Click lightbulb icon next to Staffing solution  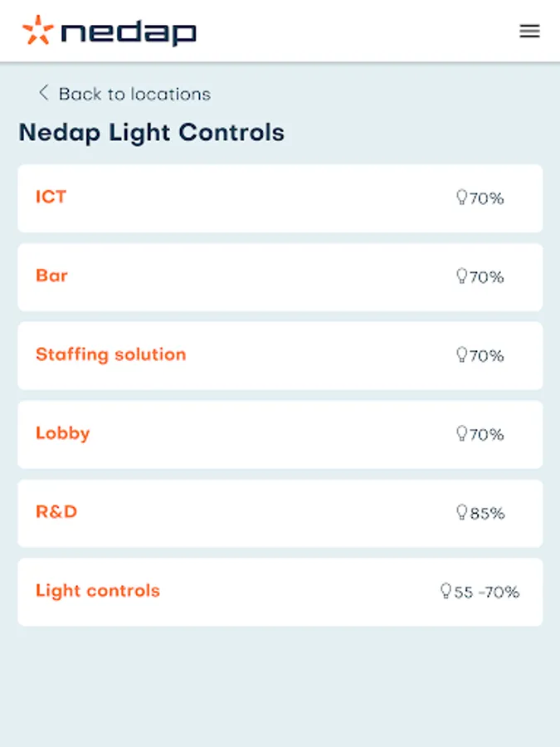tap(462, 355)
